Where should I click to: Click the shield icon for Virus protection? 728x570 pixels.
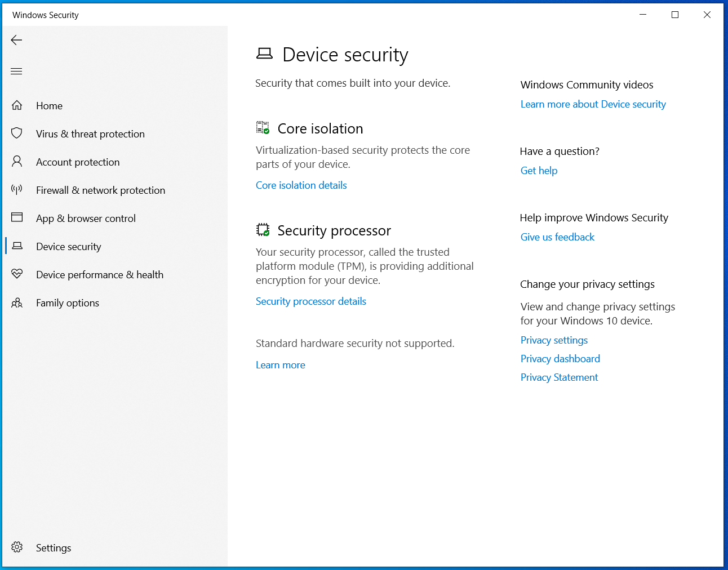(17, 133)
